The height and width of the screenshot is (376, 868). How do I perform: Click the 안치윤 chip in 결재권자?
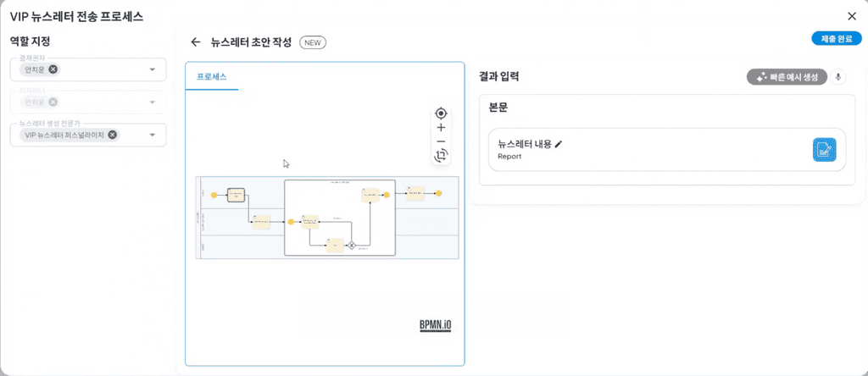click(39, 69)
